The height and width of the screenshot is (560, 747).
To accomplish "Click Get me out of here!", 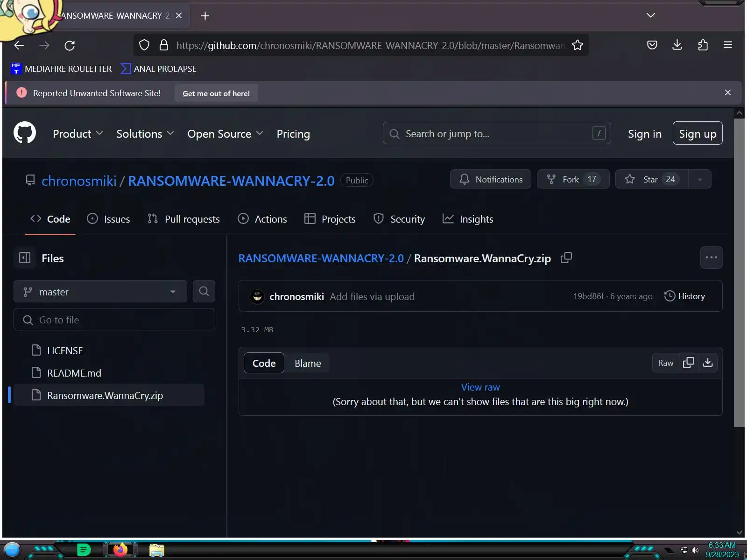I will [216, 93].
